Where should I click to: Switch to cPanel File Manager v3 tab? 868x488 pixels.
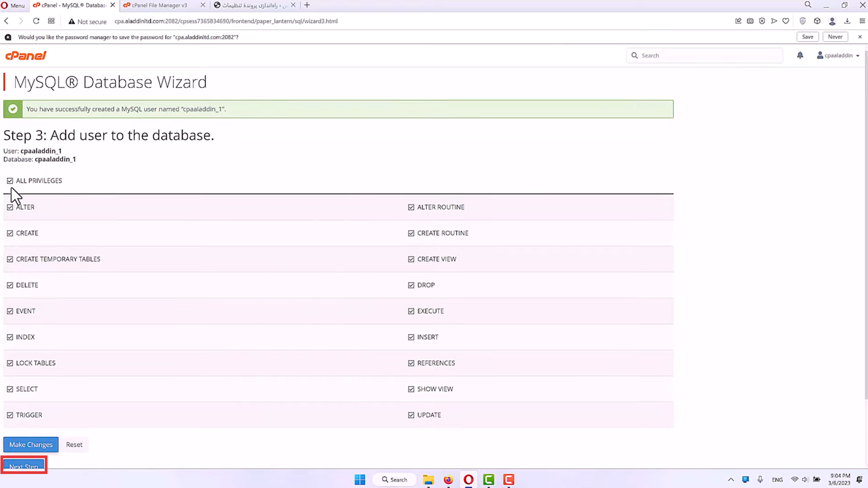pos(159,5)
